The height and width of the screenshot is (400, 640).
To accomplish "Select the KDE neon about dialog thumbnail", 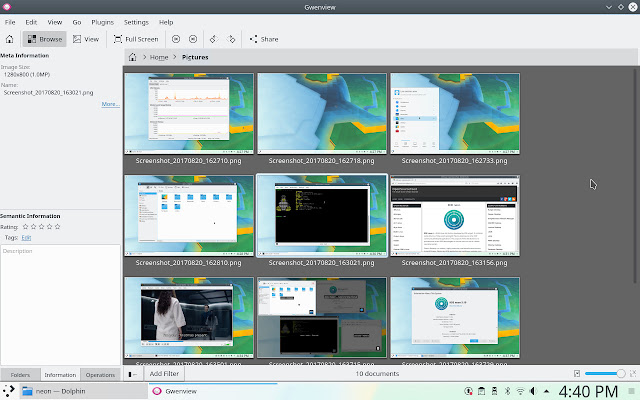I will (x=455, y=318).
